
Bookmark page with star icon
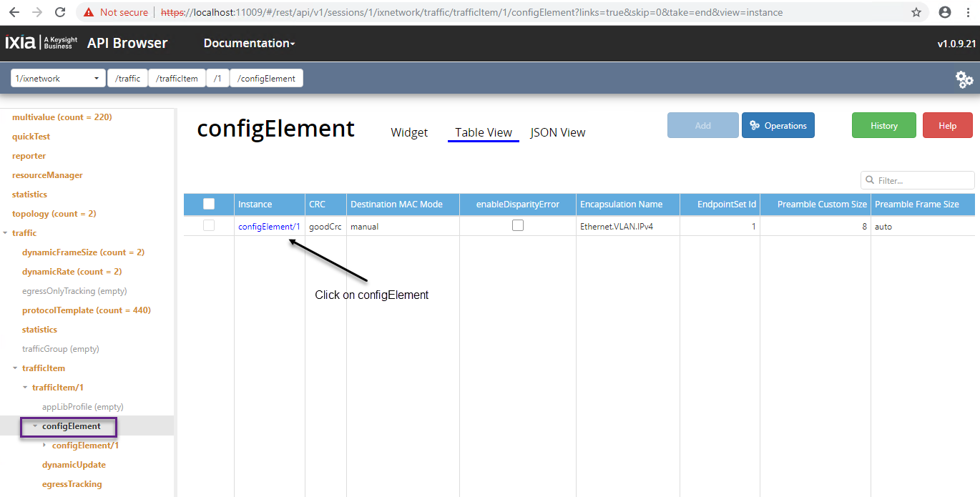916,12
